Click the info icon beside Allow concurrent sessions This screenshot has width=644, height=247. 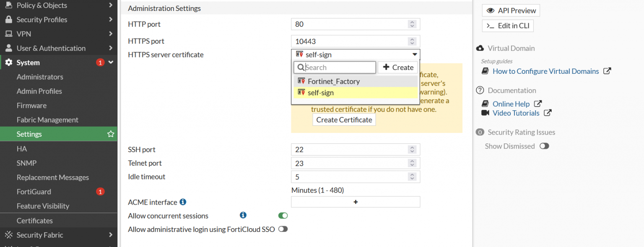coord(243,215)
